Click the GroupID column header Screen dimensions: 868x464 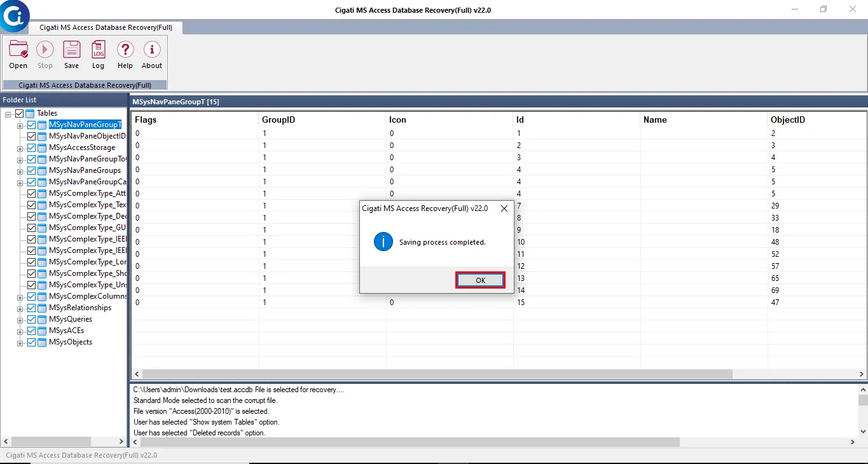(322, 119)
